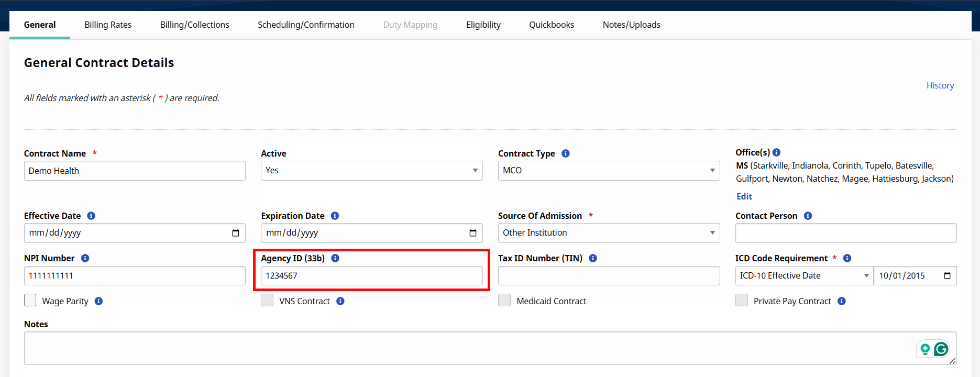The width and height of the screenshot is (980, 377).
Task: Click the Tax ID Number (TIN) info icon
Action: (x=593, y=258)
